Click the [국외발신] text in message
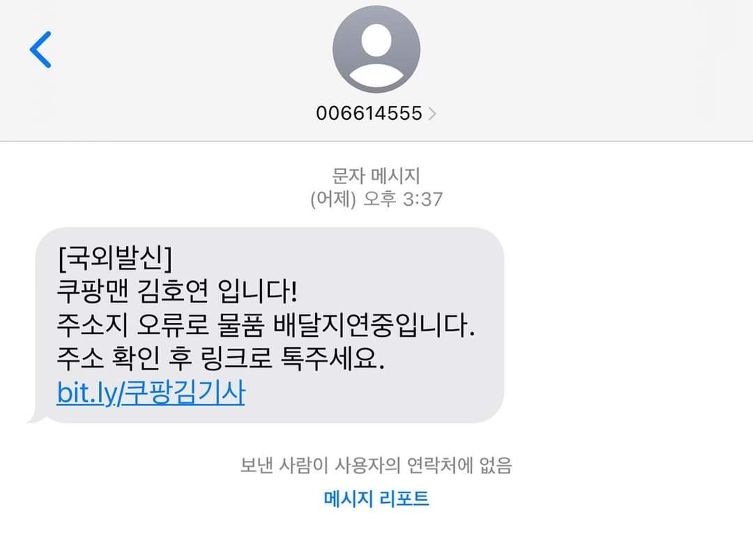Screen dimensions: 753x560 point(114,258)
